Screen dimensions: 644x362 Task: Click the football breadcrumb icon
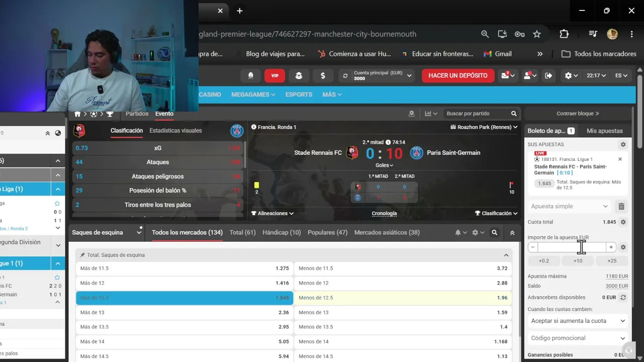pos(94,114)
